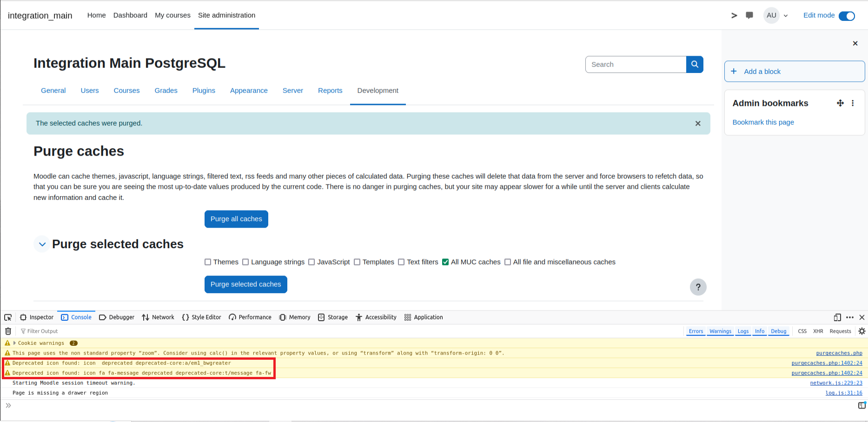Image resolution: width=868 pixels, height=422 pixels.
Task: Open the user menu dropdown arrow
Action: pyautogui.click(x=786, y=16)
